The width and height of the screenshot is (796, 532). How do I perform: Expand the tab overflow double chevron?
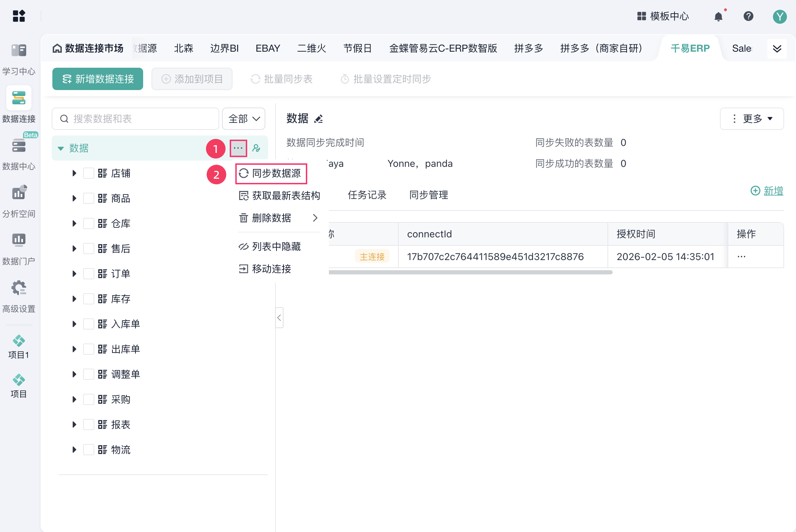click(x=777, y=49)
